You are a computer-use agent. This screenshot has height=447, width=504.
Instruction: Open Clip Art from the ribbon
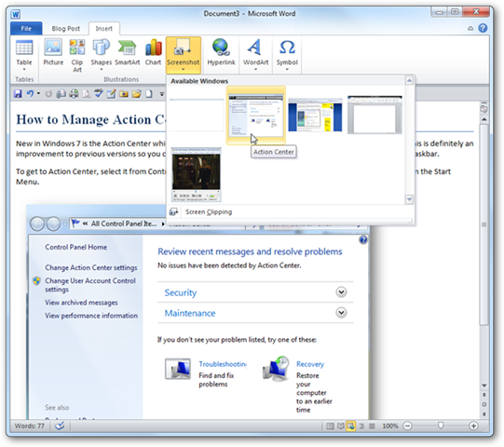click(x=77, y=55)
